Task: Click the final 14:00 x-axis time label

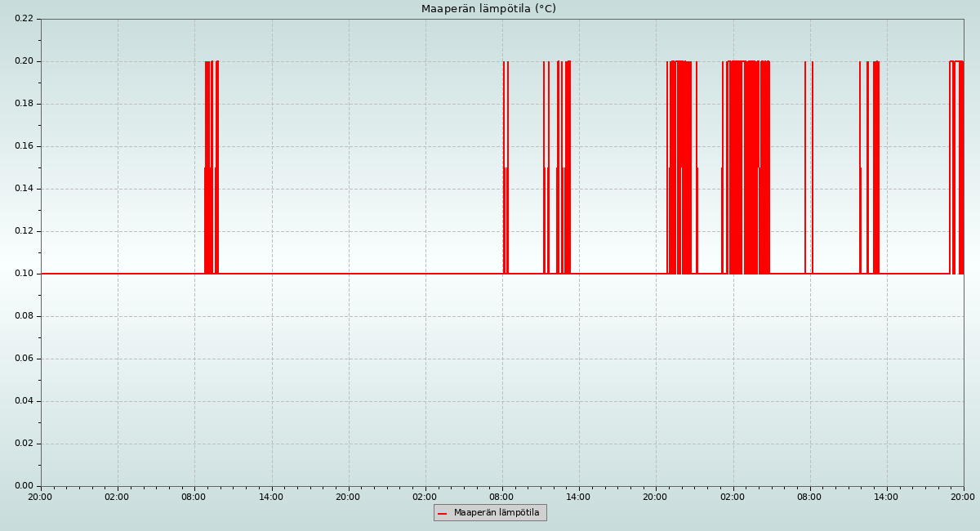Action: point(886,497)
